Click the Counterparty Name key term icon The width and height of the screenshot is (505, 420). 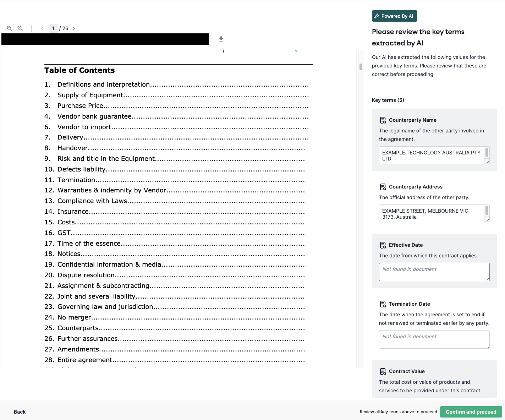point(383,120)
